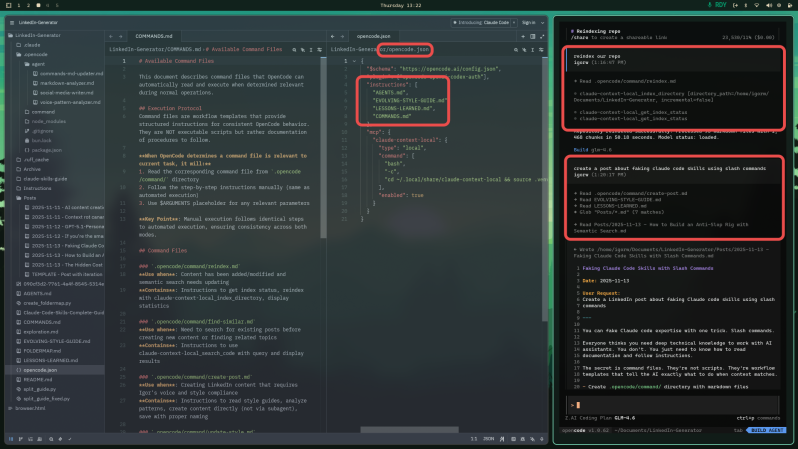Viewport: 798px width, 449px height.
Task: Click the split pane icon
Action: tap(533, 36)
